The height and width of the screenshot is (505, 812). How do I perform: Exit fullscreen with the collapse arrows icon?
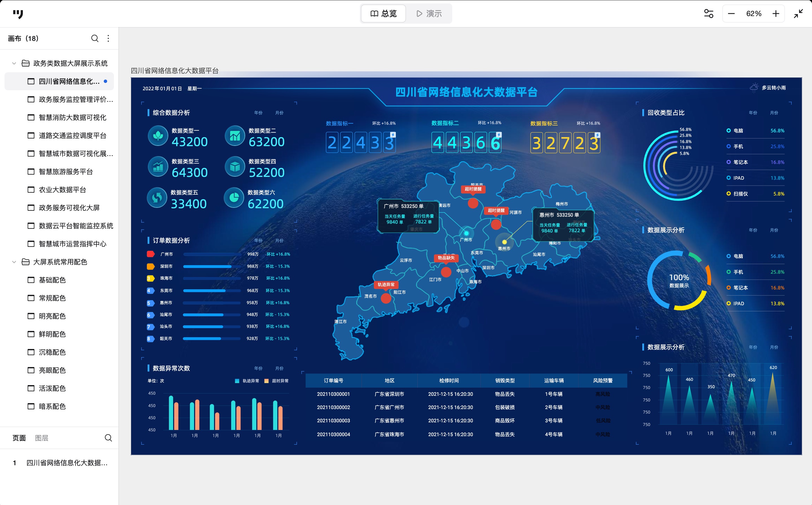798,14
